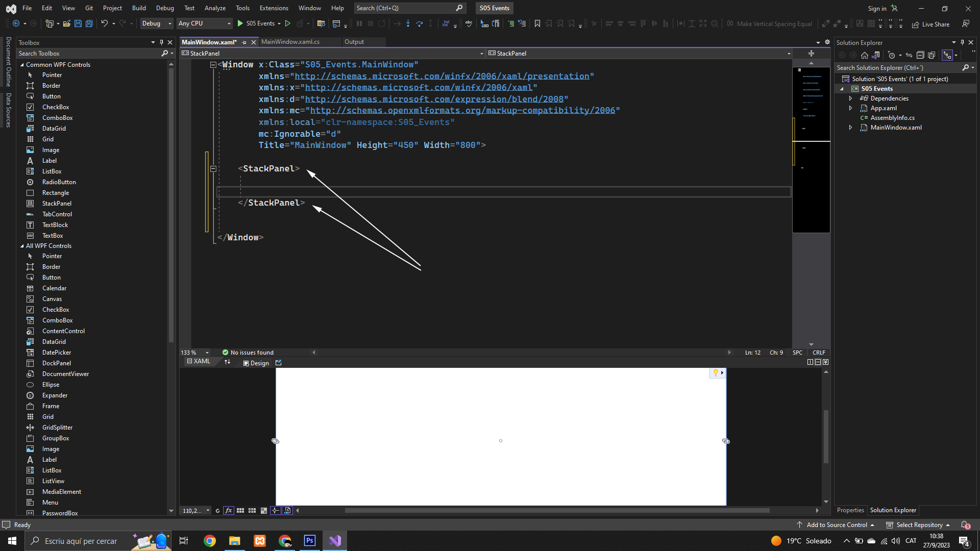This screenshot has height=551, width=980.
Task: Start debugging with S05 Events play button
Action: (240, 23)
